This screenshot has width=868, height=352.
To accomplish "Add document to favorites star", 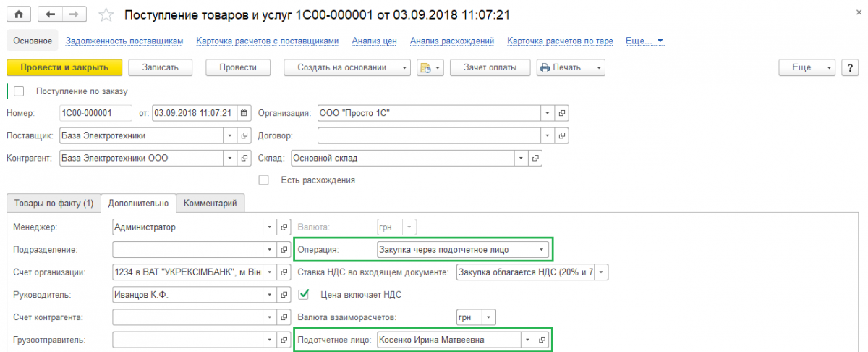I will [x=106, y=14].
